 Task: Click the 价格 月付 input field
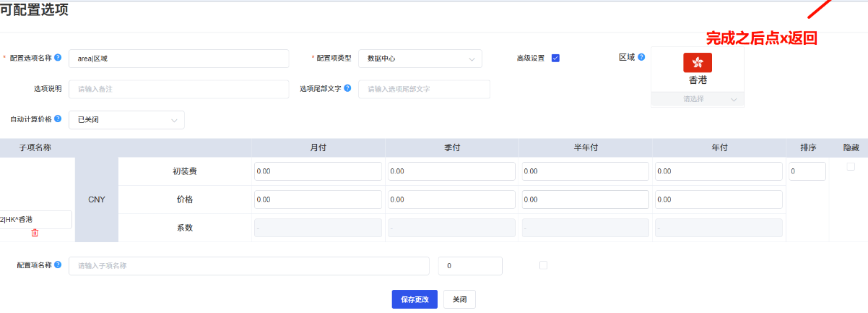tap(318, 200)
